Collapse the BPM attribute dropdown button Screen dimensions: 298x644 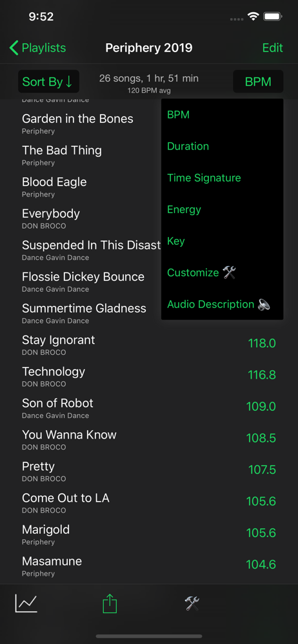(258, 81)
